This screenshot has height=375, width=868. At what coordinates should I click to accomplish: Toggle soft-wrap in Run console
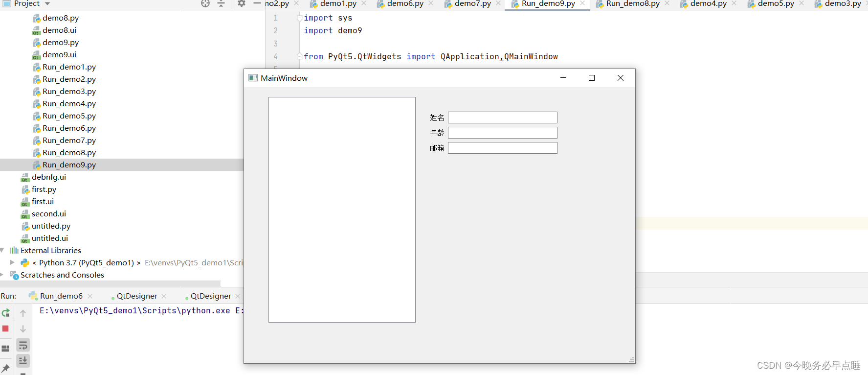[x=23, y=345]
